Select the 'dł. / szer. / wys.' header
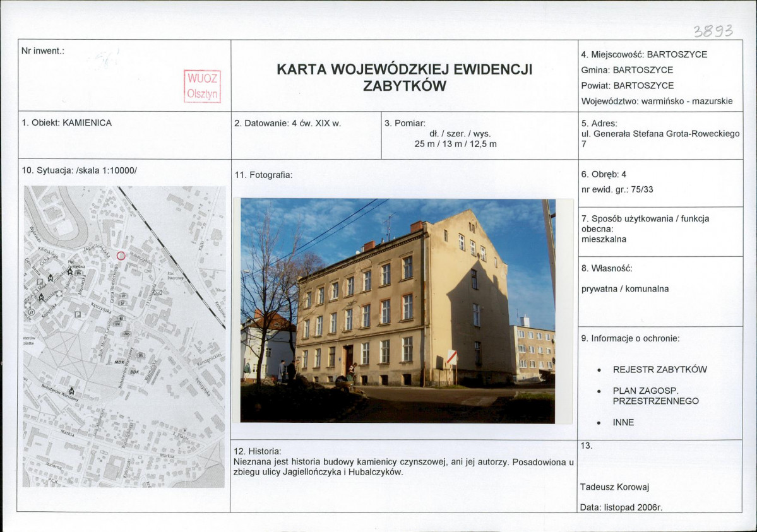757x532 pixels. (x=460, y=134)
